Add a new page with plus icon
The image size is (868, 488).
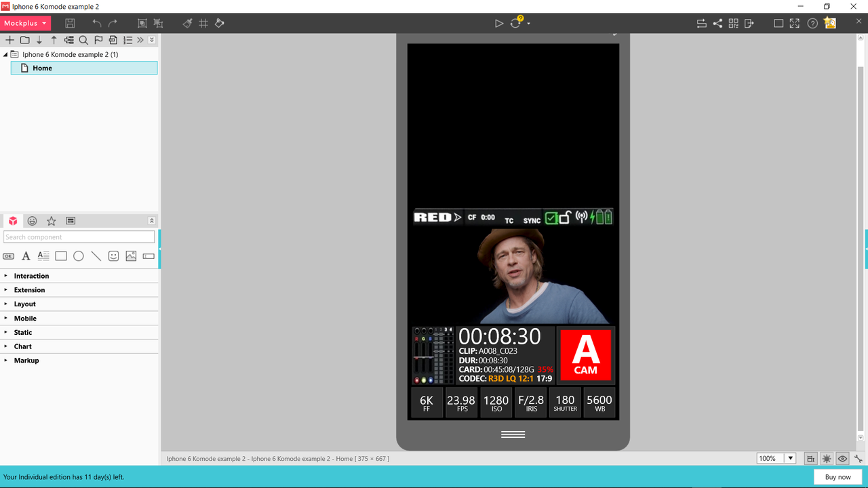[x=9, y=40]
